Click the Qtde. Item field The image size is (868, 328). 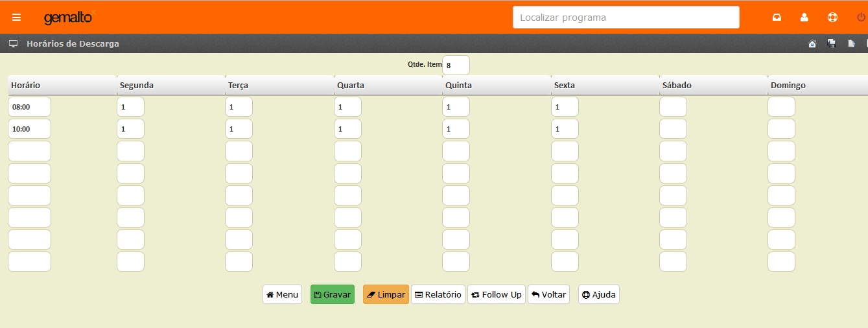tap(456, 65)
